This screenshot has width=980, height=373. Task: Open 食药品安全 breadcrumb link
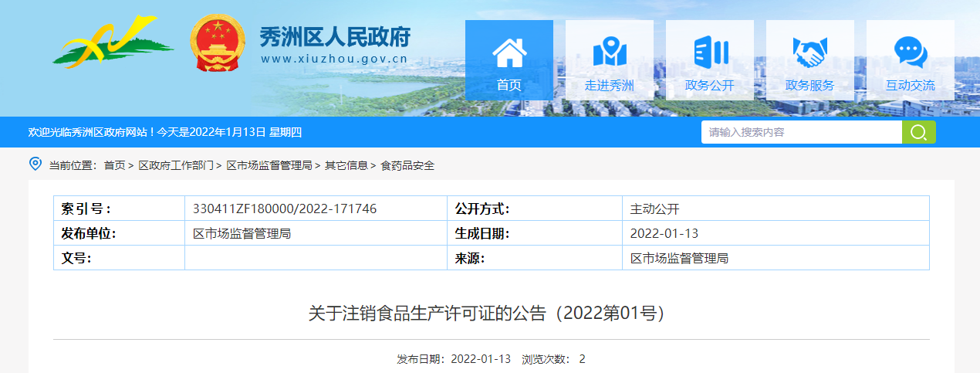click(x=407, y=165)
